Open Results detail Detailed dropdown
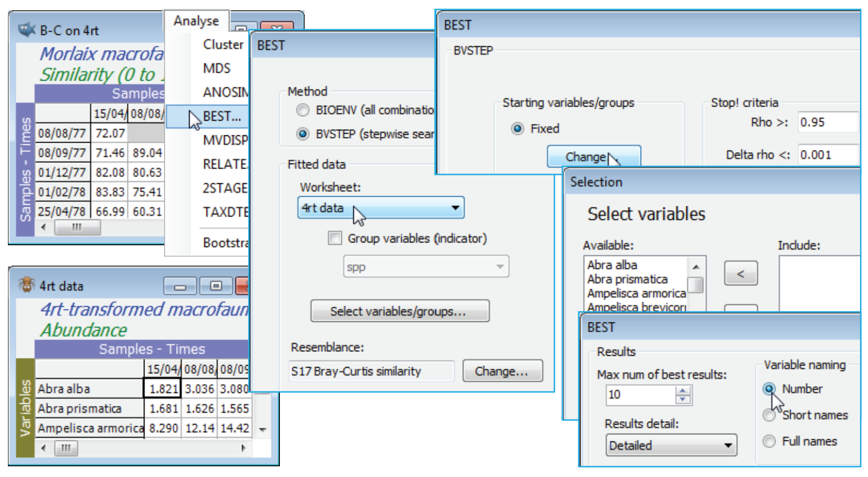Image resolution: width=868 pixels, height=477 pixels. (x=672, y=445)
